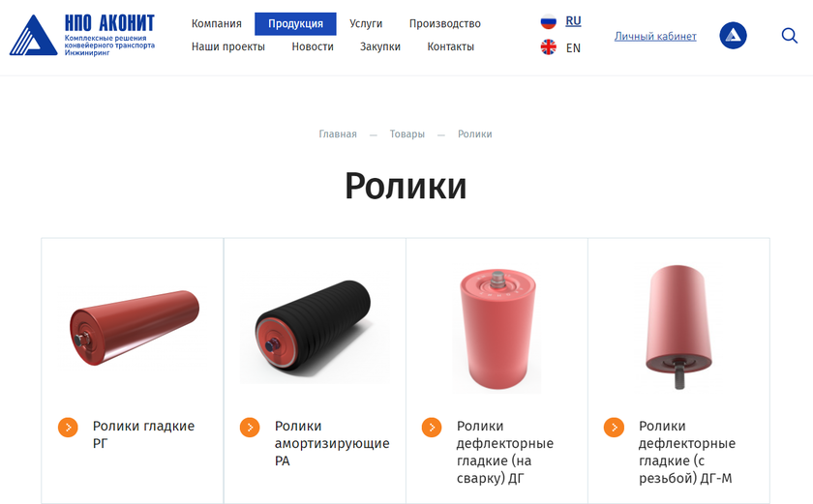This screenshot has width=813, height=504.
Task: Open the Товары breadcrumb link
Action: 407,134
